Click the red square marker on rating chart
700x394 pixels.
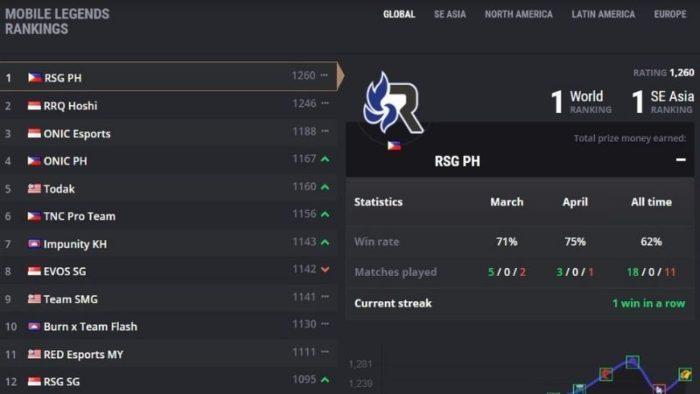pos(606,374)
